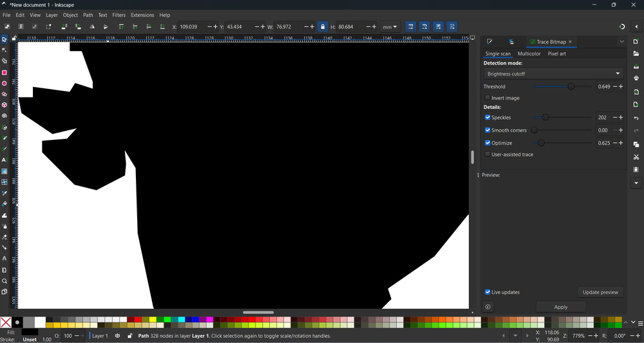Flip selection horizontally
This screenshot has width=644, height=343.
(92, 26)
